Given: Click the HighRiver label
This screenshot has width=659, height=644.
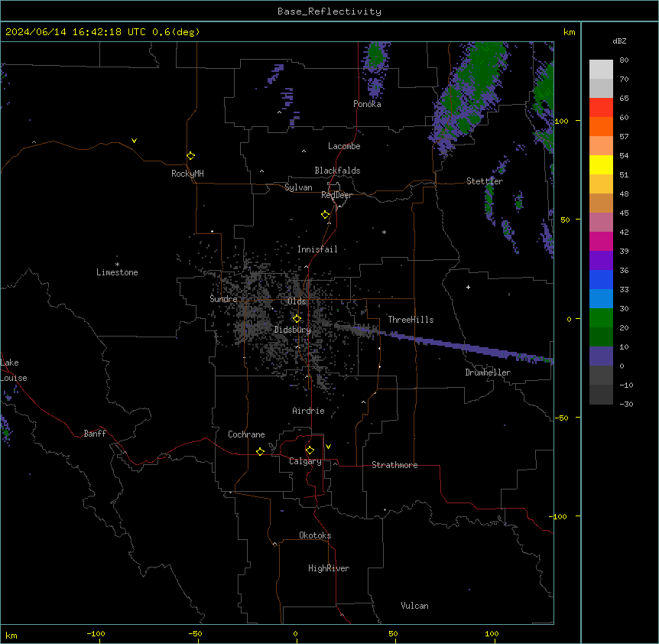Looking at the screenshot, I should 329,568.
